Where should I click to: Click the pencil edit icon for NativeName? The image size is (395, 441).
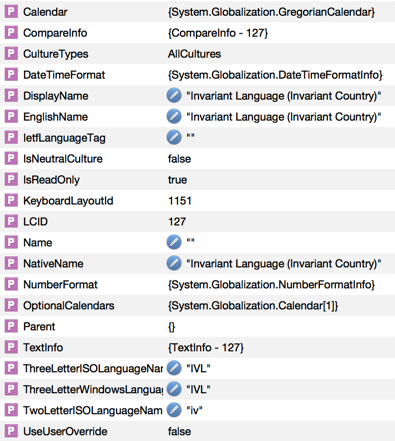174,263
